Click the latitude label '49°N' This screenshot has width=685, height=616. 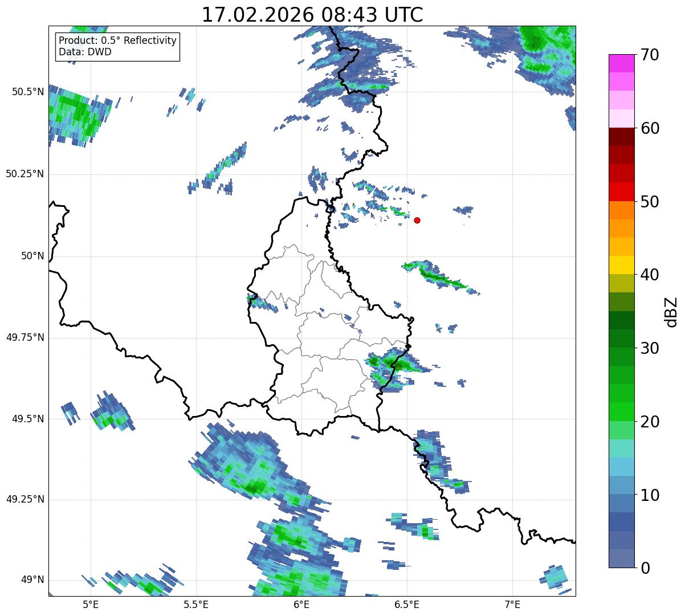tap(32, 580)
